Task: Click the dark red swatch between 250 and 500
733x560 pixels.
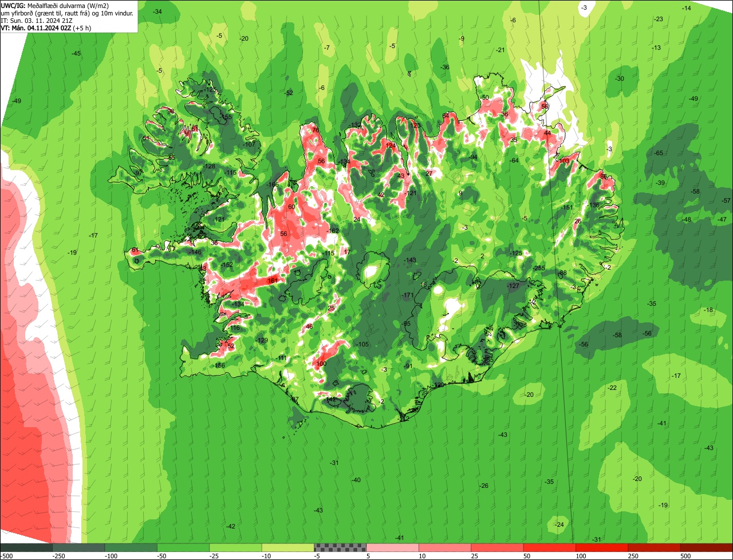Action: tap(654, 547)
